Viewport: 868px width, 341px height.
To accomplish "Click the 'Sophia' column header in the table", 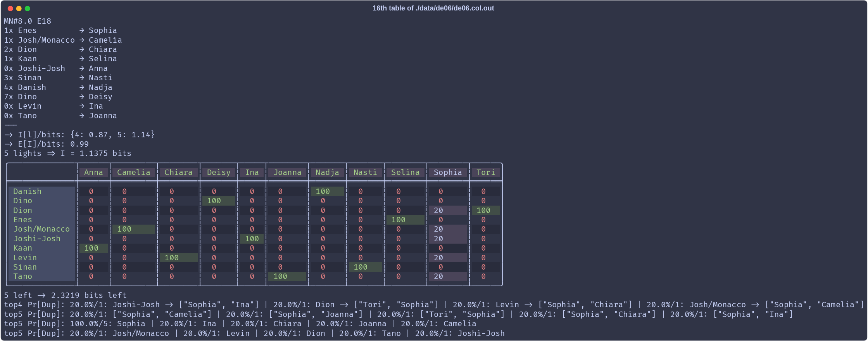I will point(448,172).
